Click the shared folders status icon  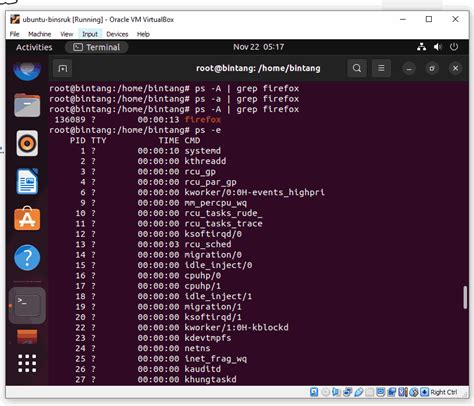[x=369, y=392]
